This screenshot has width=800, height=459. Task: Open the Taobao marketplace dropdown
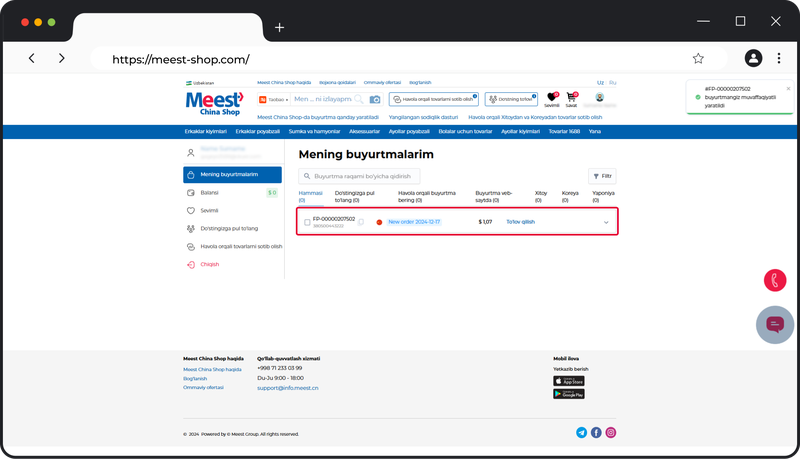(x=274, y=100)
